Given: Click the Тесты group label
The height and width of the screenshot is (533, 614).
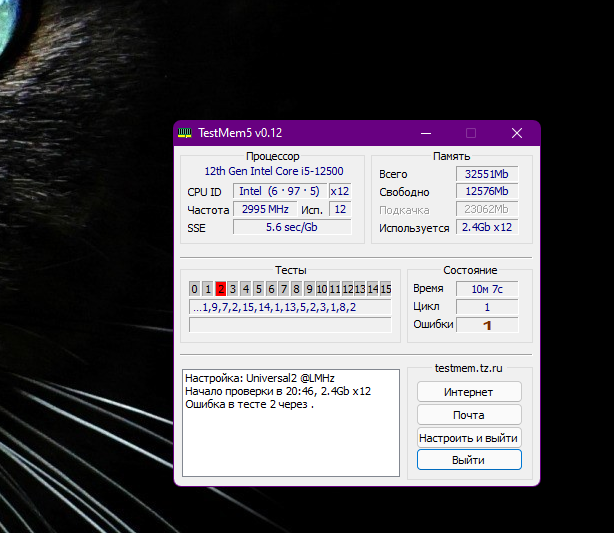Looking at the screenshot, I should click(291, 270).
